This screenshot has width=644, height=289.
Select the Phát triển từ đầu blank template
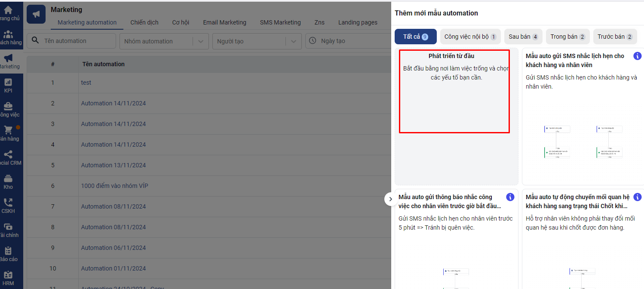click(454, 91)
